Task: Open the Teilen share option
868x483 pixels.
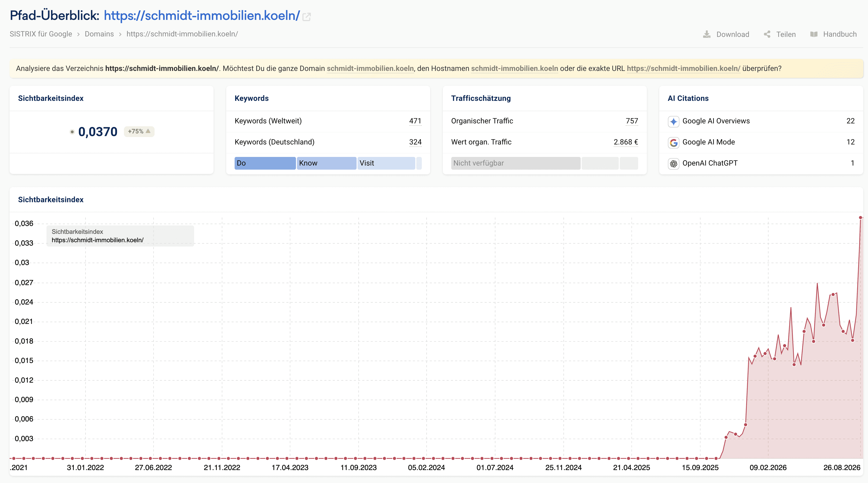Action: click(x=779, y=34)
